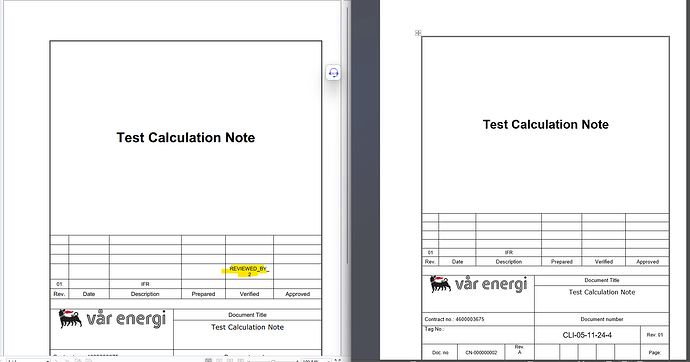Screen dimensions: 690x362
Task: Click the 'Verified' column header in right document
Action: pos(604,261)
